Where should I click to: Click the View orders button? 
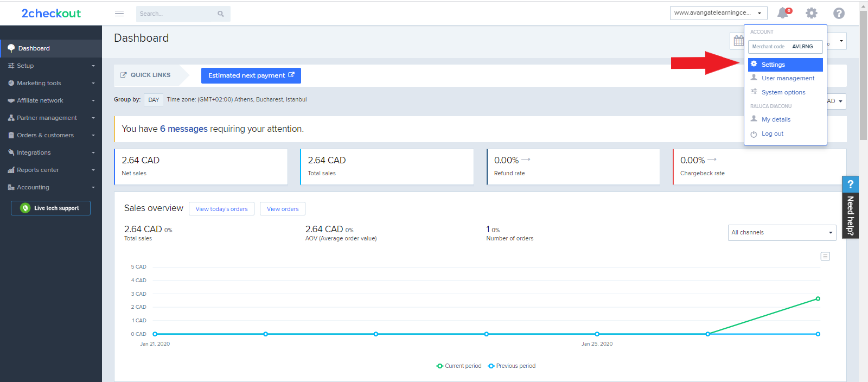(283, 209)
